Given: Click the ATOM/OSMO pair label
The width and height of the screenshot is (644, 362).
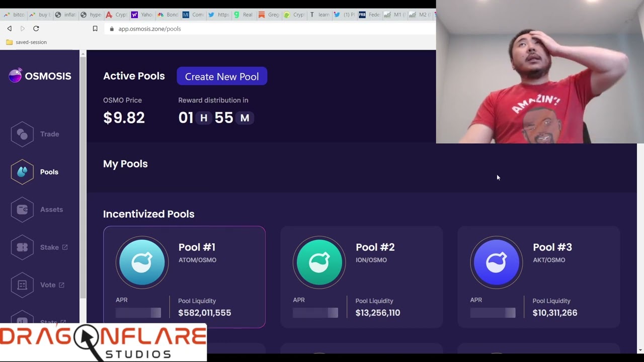Looking at the screenshot, I should [x=197, y=260].
